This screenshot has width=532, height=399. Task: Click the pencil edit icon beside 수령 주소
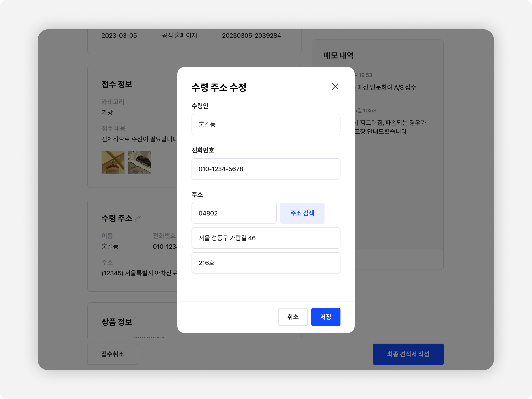pyautogui.click(x=138, y=218)
